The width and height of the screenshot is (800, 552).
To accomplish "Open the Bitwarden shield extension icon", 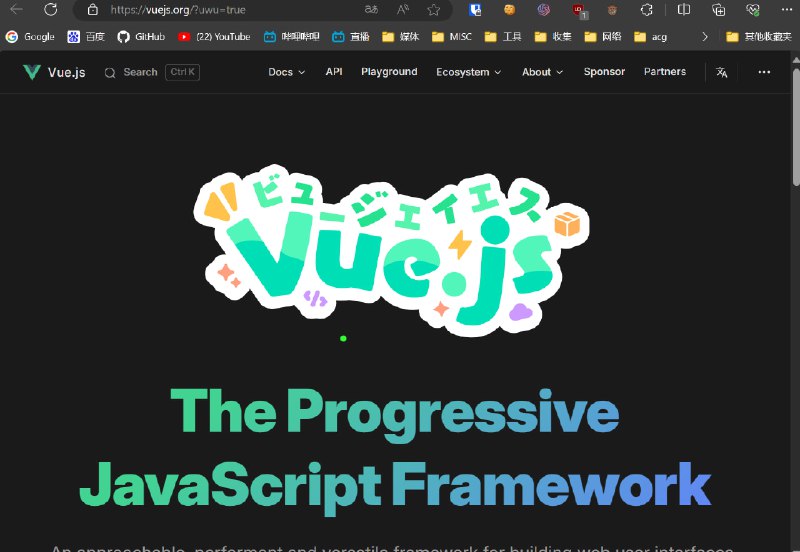I will tap(475, 9).
